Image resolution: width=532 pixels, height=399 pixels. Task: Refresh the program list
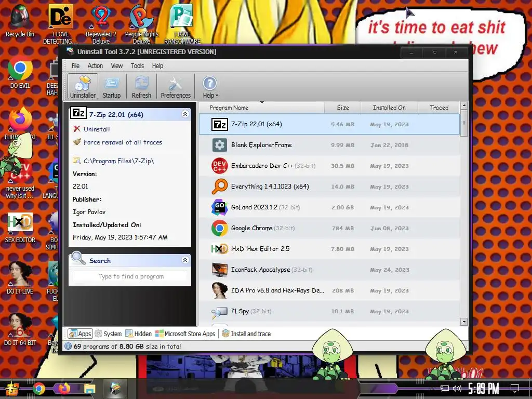(x=141, y=87)
